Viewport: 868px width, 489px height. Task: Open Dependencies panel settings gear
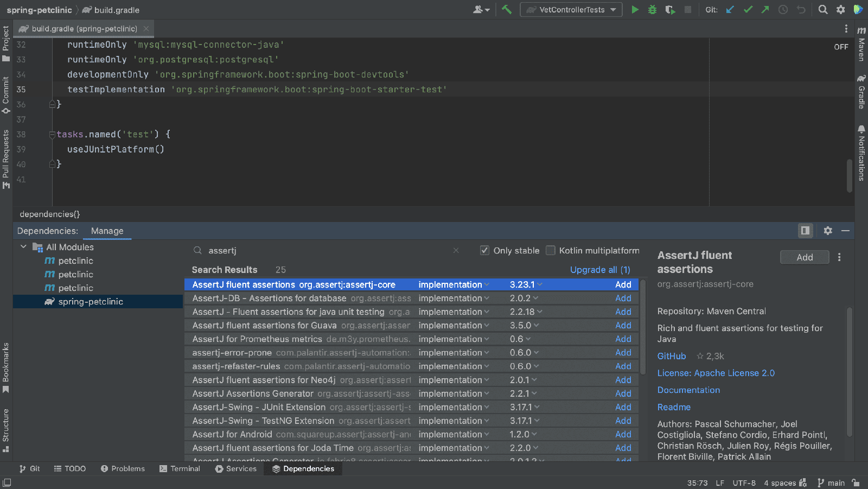click(x=828, y=231)
